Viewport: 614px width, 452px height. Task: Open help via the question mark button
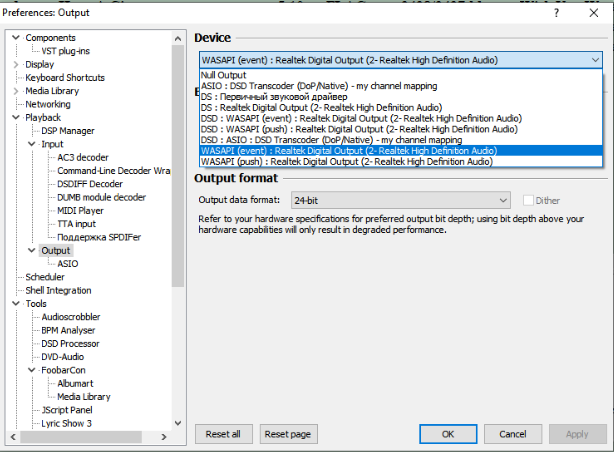click(556, 13)
